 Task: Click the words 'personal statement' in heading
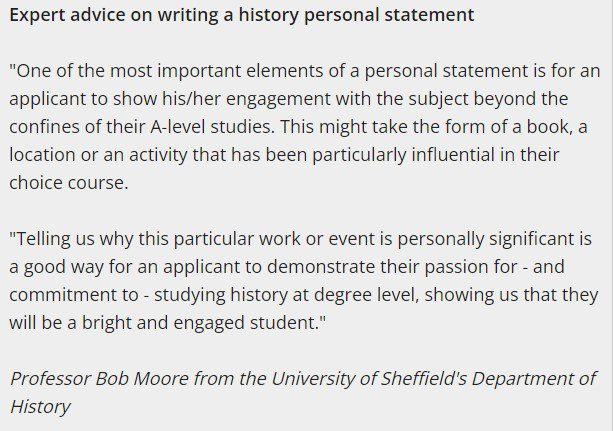(x=389, y=16)
